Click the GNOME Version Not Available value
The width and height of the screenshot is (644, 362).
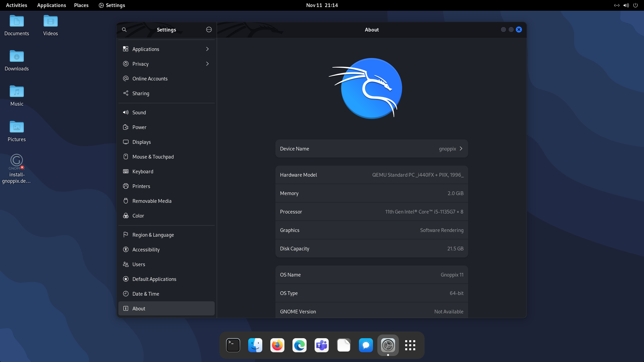(x=449, y=312)
